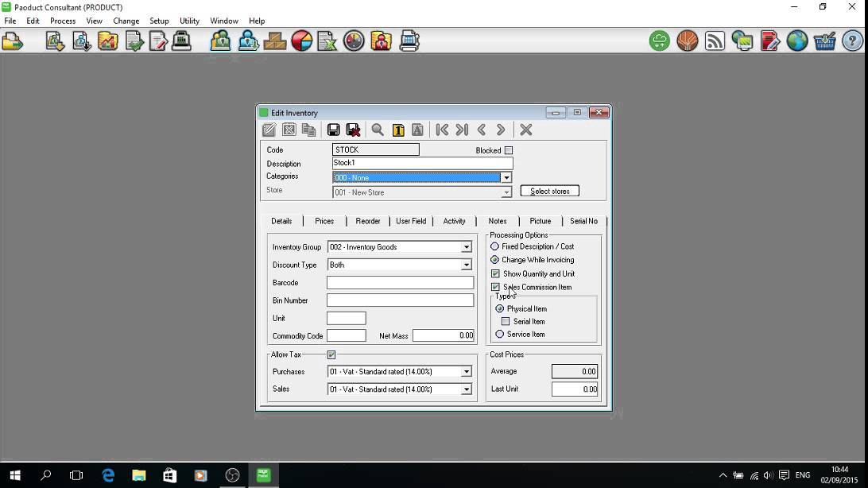Switch to the Notes tab
This screenshot has height=488, width=868.
(x=497, y=221)
